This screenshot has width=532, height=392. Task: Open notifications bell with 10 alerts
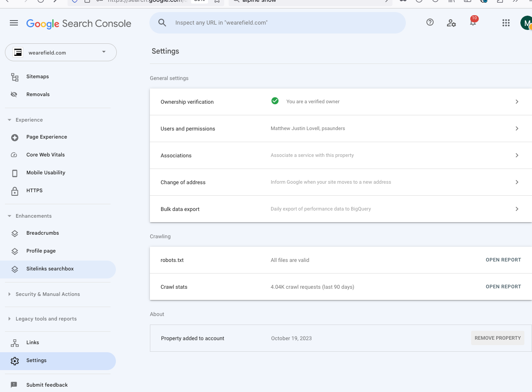472,23
